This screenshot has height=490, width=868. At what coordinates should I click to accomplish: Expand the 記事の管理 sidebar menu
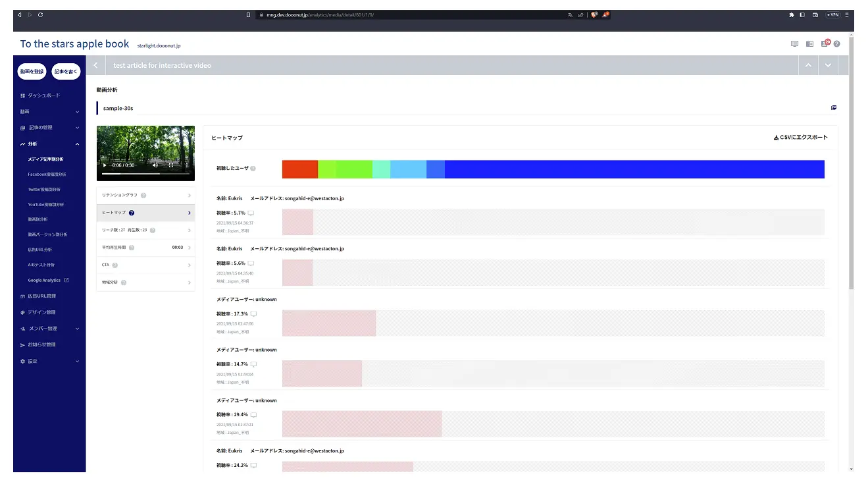click(77, 128)
